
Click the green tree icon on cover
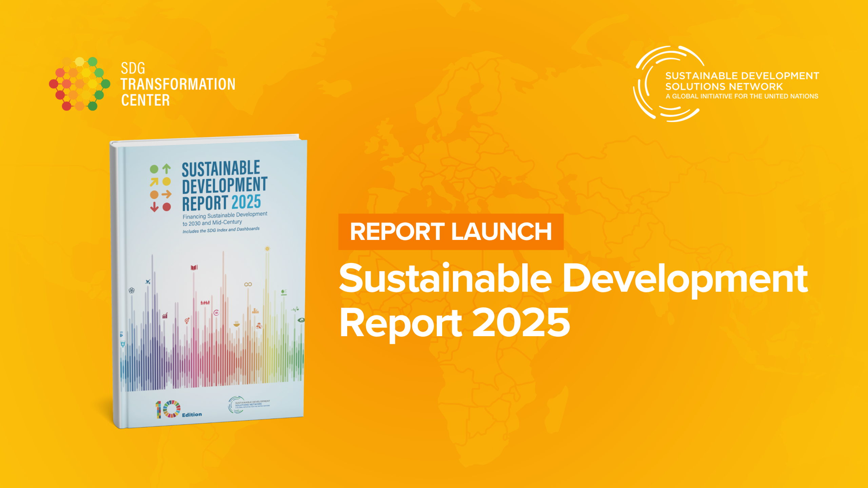pyautogui.click(x=284, y=292)
